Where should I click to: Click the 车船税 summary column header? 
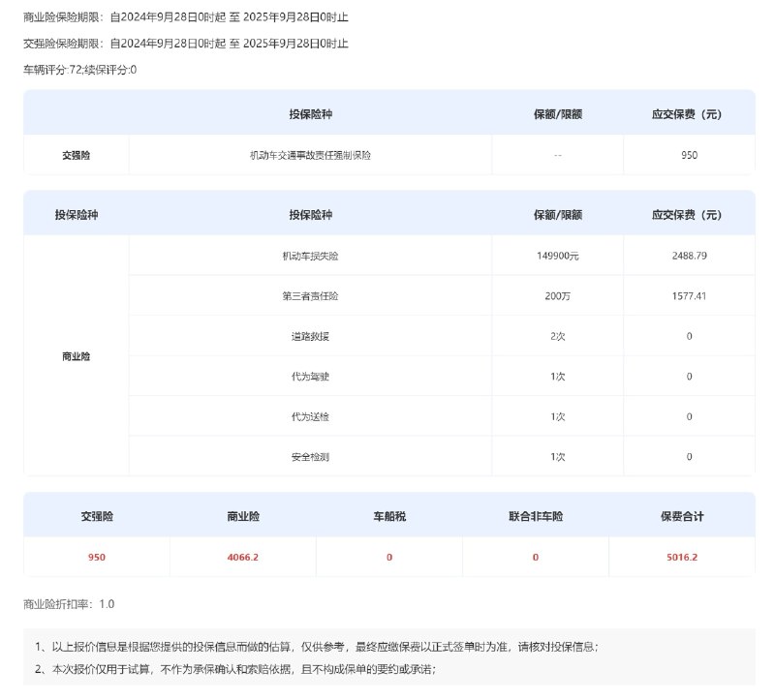coord(389,516)
